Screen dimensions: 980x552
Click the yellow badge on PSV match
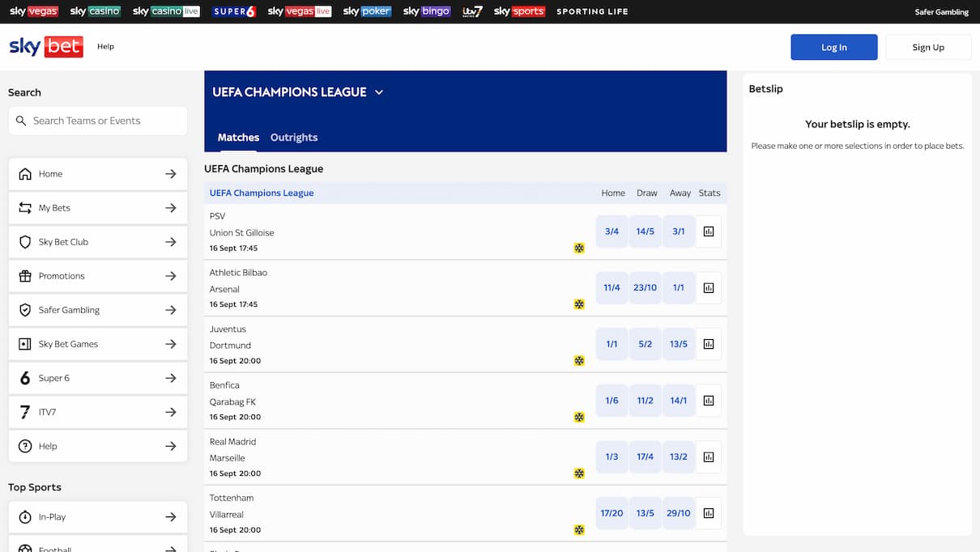[x=579, y=248]
